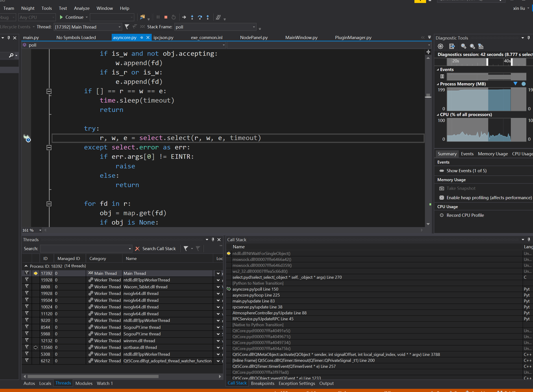Collapse the Process ID 18392 group

pyautogui.click(x=26, y=266)
